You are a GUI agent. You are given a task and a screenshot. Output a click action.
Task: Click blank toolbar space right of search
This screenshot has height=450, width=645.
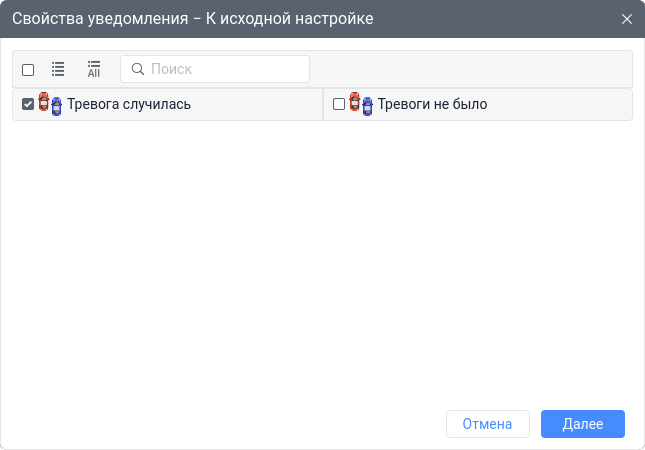click(470, 69)
